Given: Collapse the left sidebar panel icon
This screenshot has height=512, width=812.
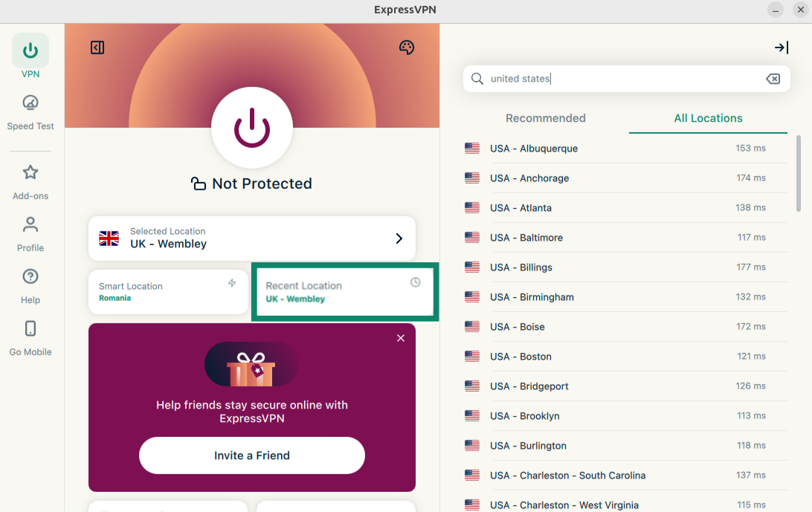Looking at the screenshot, I should tap(97, 48).
